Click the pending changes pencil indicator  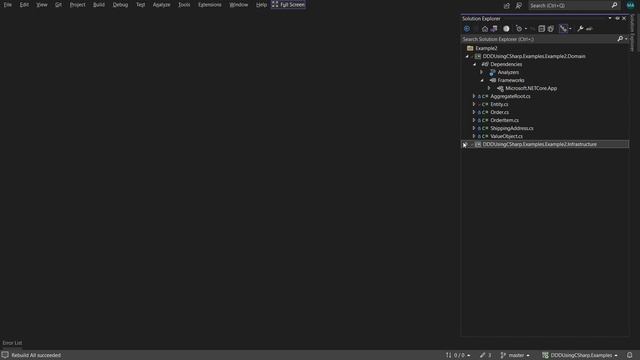[485, 355]
